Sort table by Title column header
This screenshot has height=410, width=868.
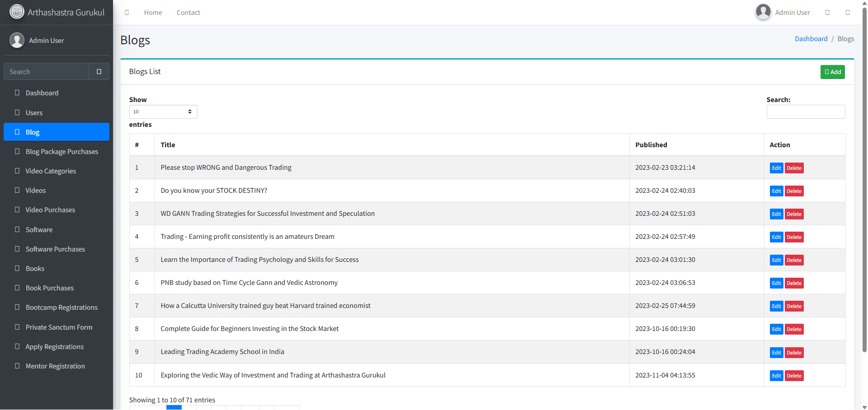click(x=392, y=145)
